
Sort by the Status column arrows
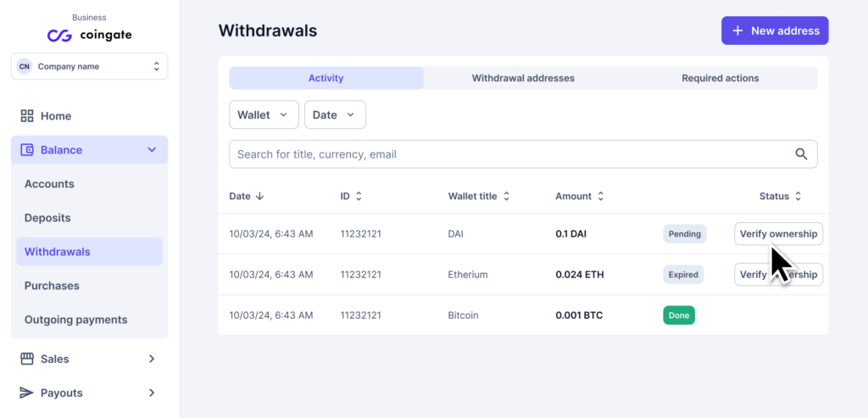[798, 196]
